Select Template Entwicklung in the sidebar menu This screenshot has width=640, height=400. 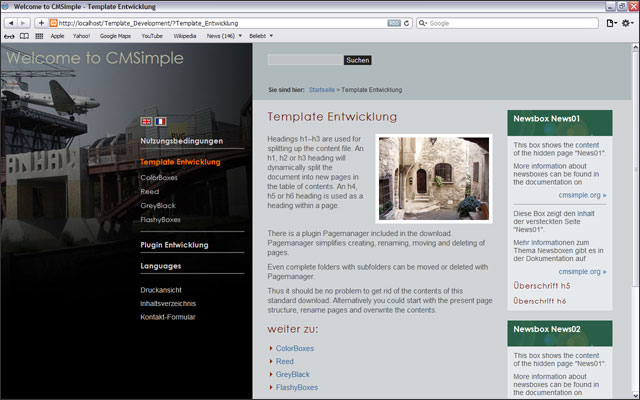tap(180, 162)
